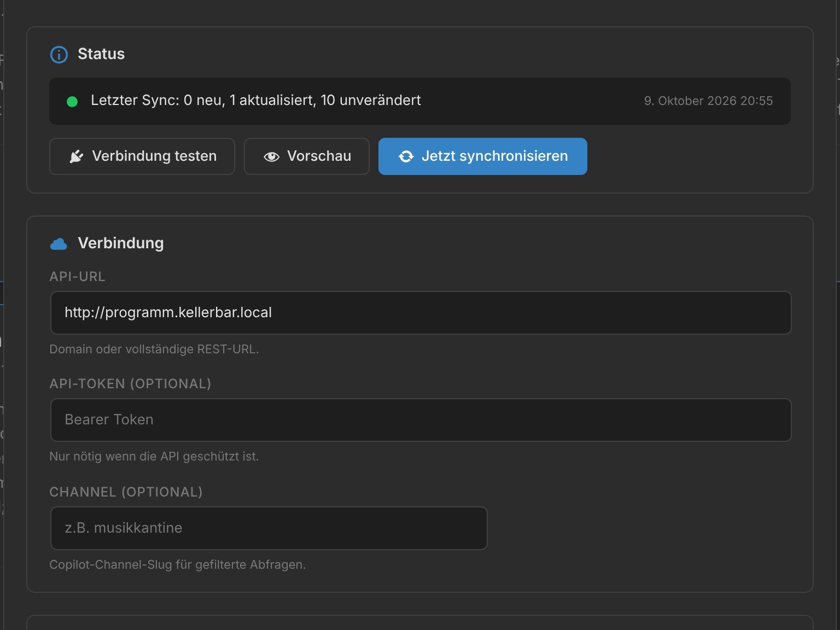This screenshot has height=630, width=840.
Task: Click the API-TOKEN (OPTIONAL) label
Action: (130, 384)
